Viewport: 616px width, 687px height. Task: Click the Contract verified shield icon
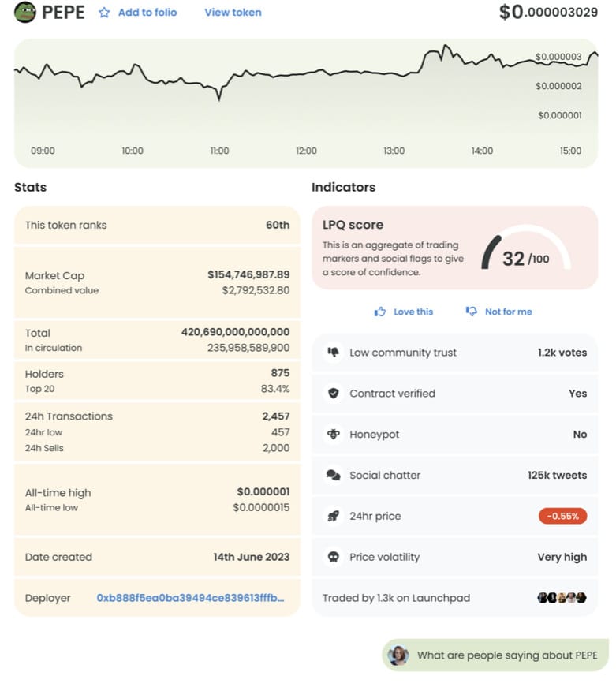334,393
